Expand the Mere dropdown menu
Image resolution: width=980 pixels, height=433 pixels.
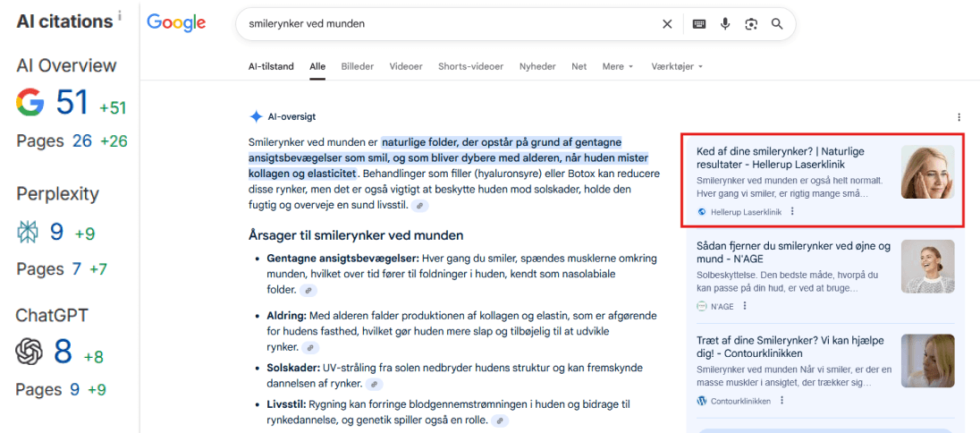pyautogui.click(x=617, y=66)
